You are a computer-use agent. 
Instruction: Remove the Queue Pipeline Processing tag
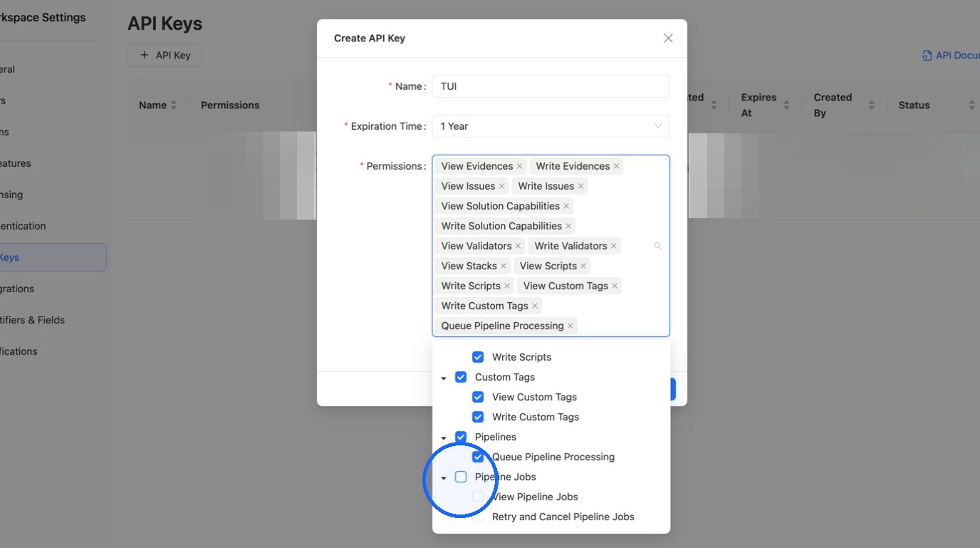pyautogui.click(x=570, y=326)
